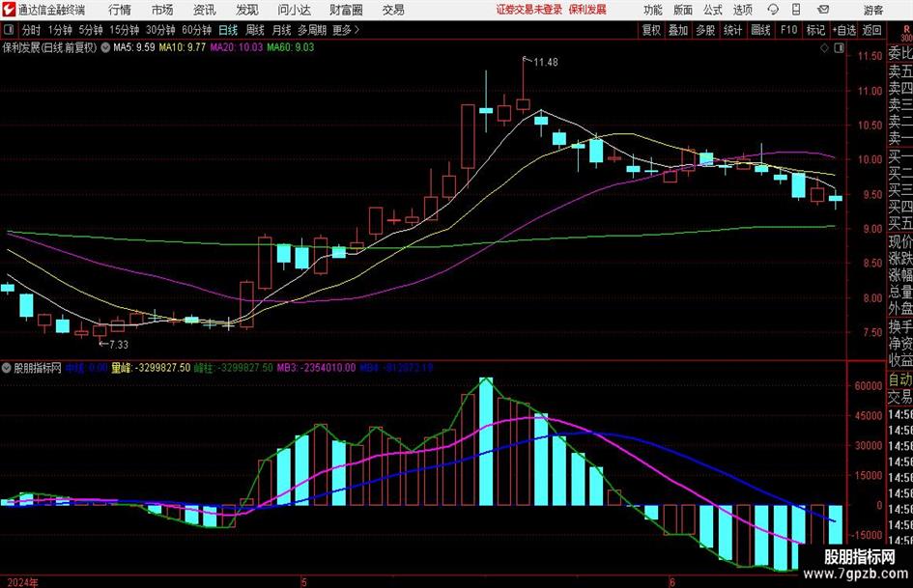Viewport: 913px width, 588px height.
Task: Click the 返回 back button
Action: tap(871, 30)
